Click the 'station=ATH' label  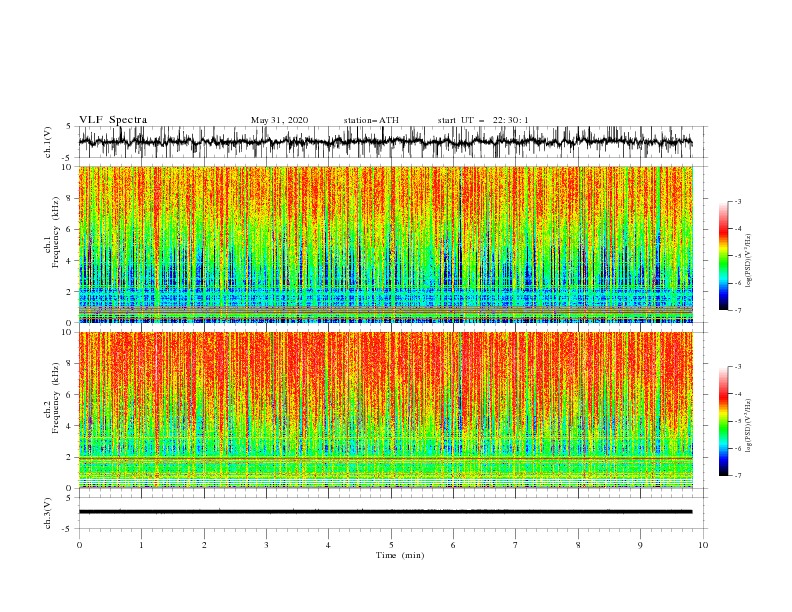pyautogui.click(x=371, y=120)
